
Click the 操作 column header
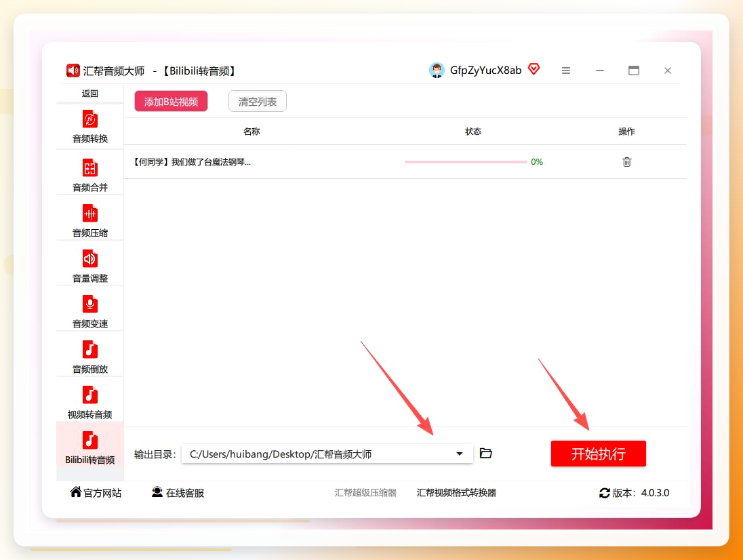[x=626, y=132]
